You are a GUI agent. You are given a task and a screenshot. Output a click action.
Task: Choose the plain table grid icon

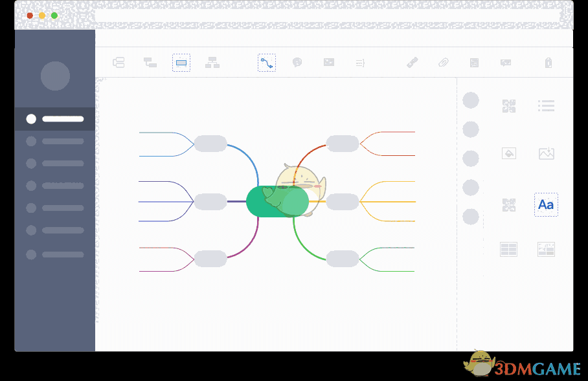tap(508, 250)
